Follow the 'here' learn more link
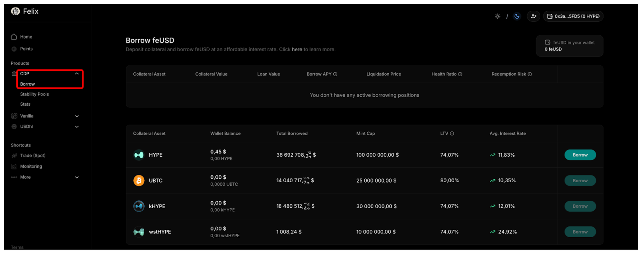The width and height of the screenshot is (644, 255). [297, 50]
